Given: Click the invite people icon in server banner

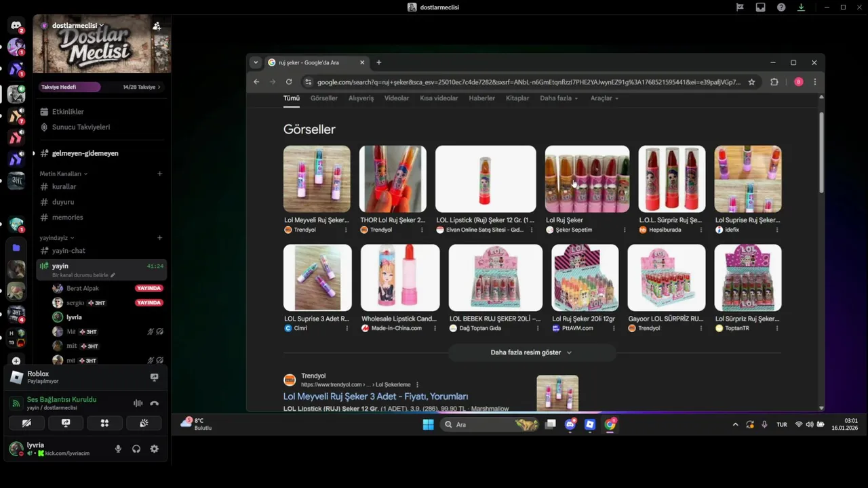Looking at the screenshot, I should (157, 26).
